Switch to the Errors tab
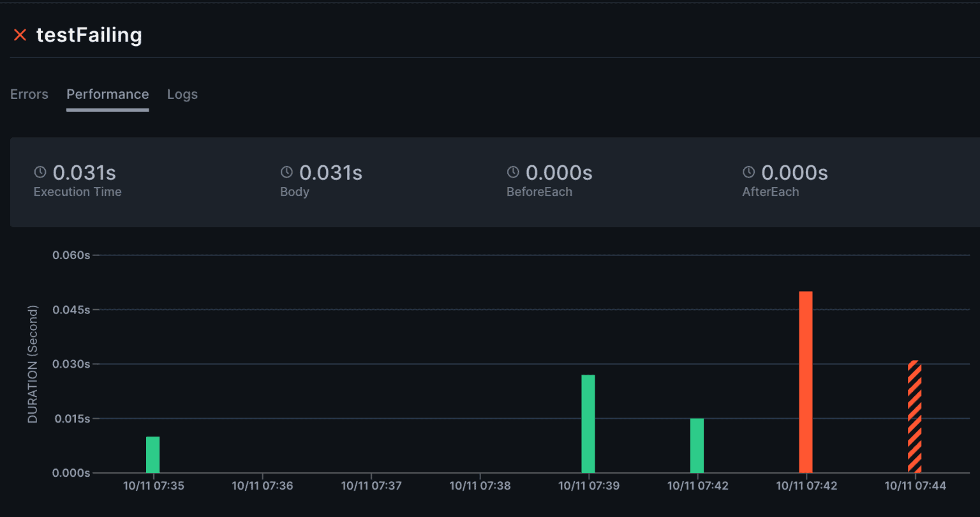 click(29, 94)
